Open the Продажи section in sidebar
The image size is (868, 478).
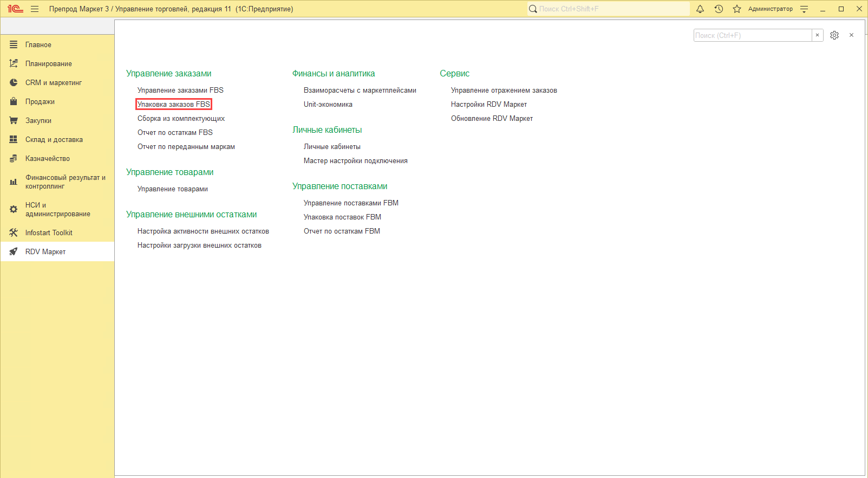[x=40, y=102]
